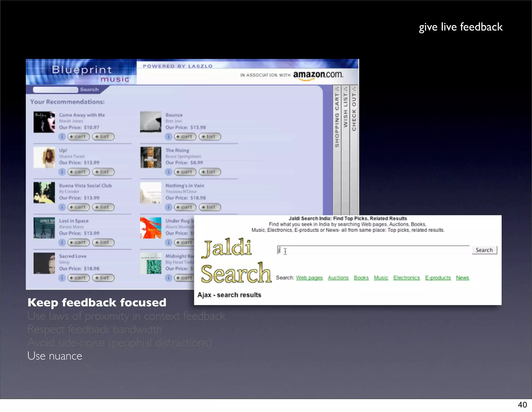Click info icon for Midnight Radio
The image size is (532, 412).
click(x=168, y=278)
